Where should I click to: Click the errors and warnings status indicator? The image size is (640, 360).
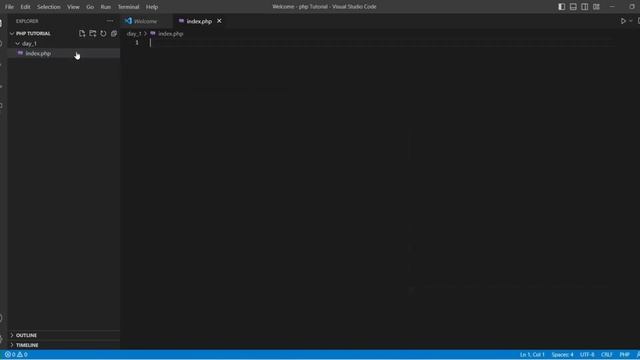tap(16, 355)
